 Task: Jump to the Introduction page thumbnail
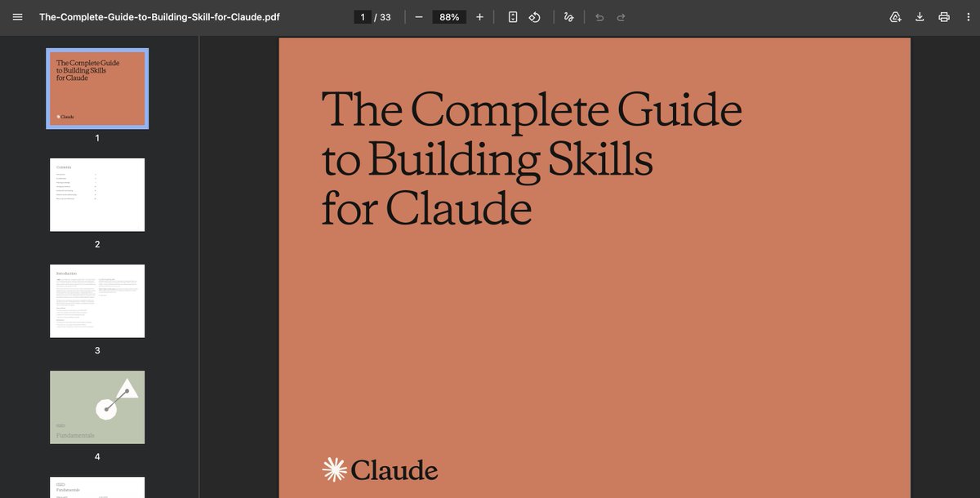click(96, 300)
